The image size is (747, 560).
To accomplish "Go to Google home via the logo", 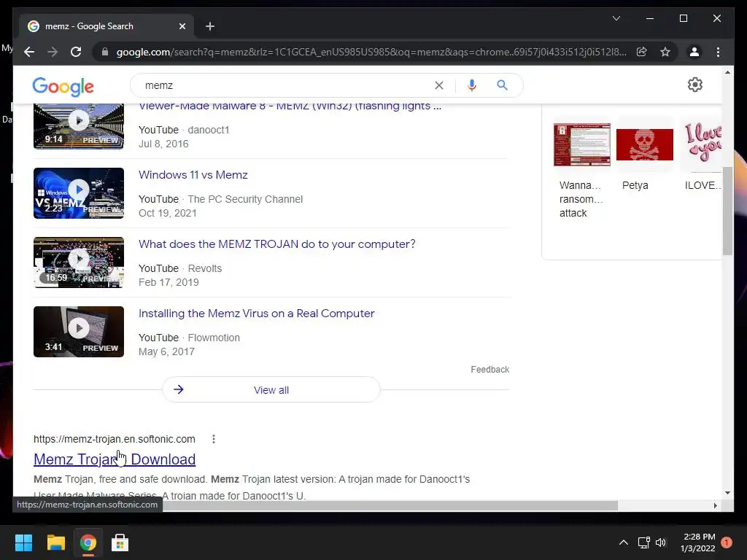I will (63, 86).
